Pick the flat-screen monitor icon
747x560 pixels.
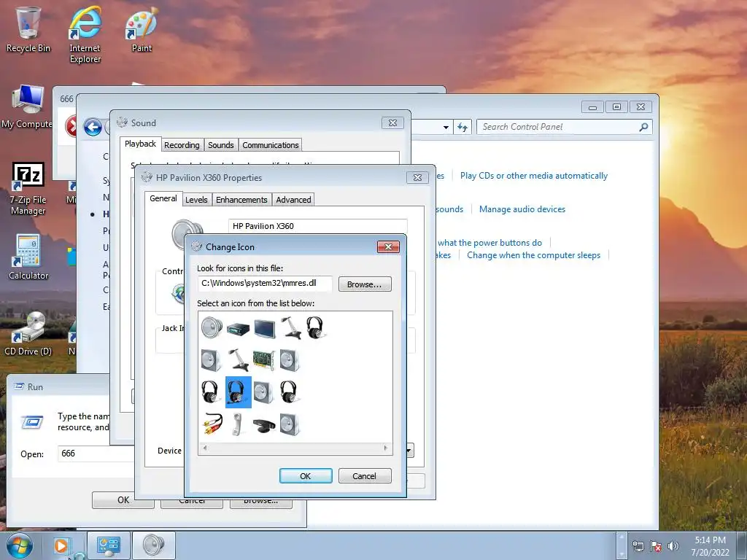[264, 329]
